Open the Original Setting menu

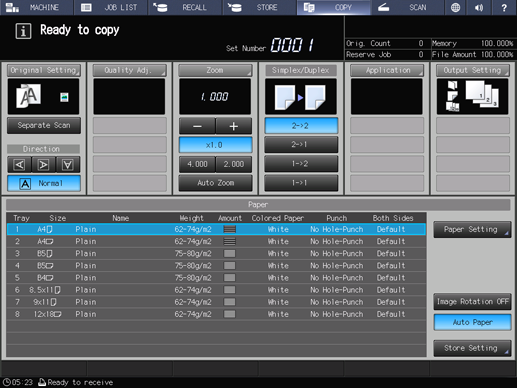point(44,70)
